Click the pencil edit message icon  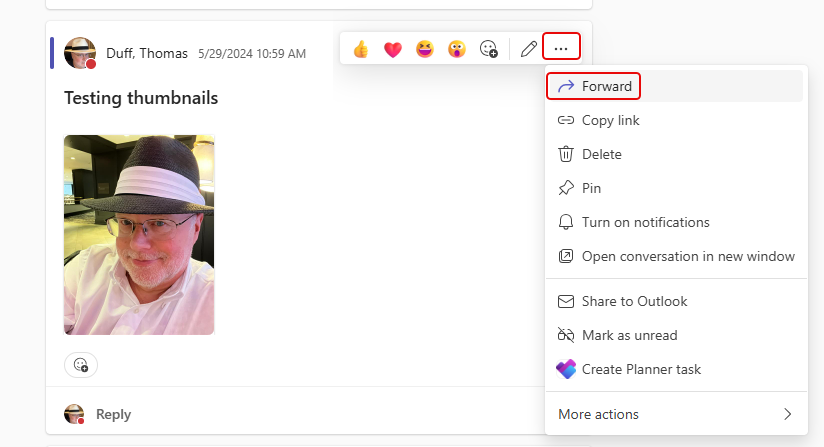click(x=529, y=49)
